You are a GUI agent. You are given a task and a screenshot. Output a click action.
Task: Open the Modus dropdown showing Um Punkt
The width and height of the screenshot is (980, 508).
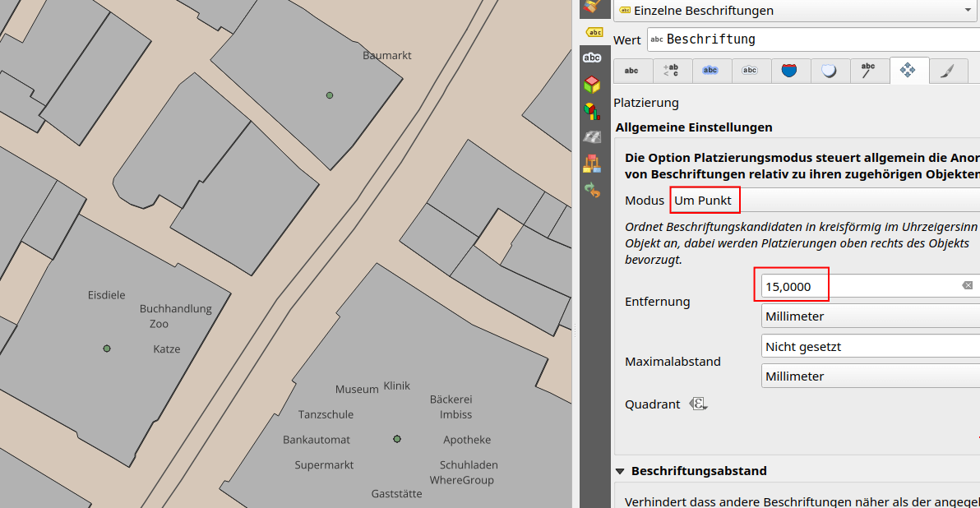(x=822, y=201)
